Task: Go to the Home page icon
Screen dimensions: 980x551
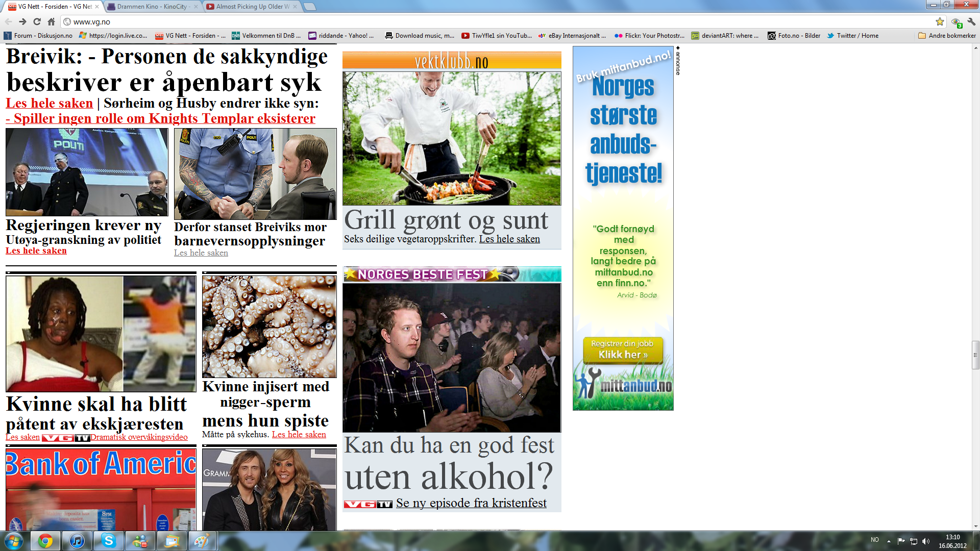Action: coord(51,22)
